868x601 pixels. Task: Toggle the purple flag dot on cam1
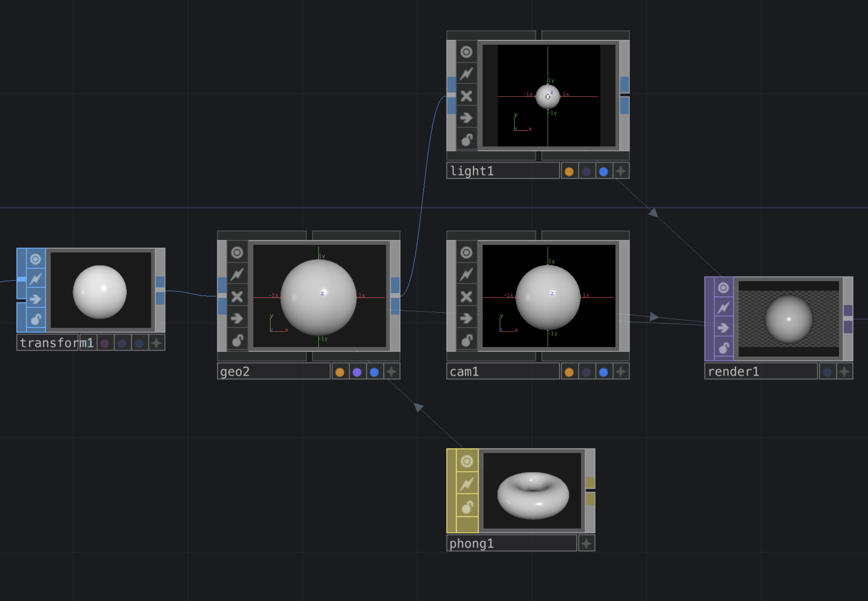586,372
